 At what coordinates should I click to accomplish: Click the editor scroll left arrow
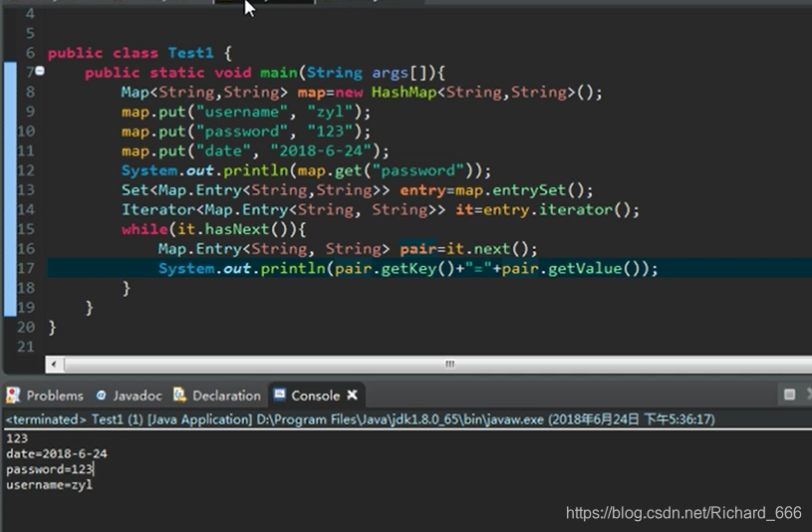[54, 365]
